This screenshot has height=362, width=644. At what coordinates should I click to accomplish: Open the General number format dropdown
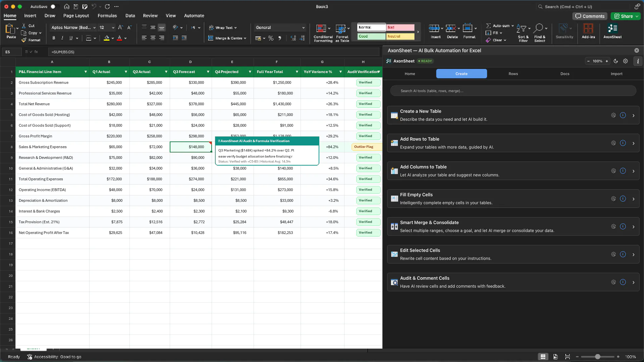280,27
